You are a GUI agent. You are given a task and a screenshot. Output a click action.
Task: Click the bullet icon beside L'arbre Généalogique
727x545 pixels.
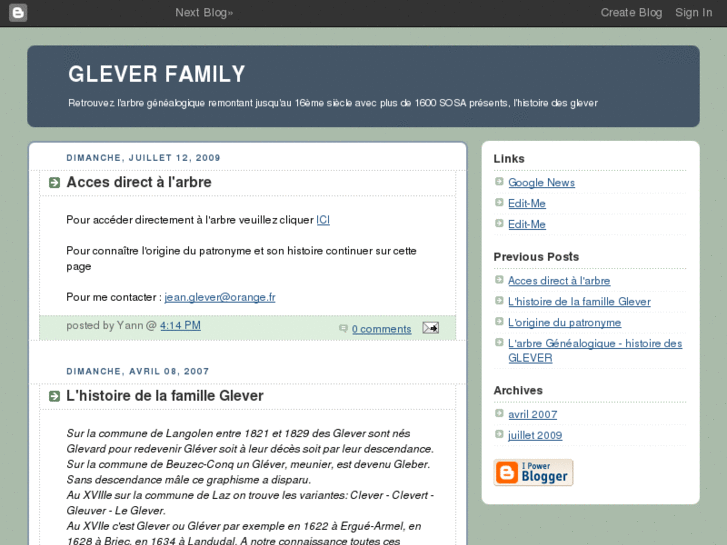point(499,342)
